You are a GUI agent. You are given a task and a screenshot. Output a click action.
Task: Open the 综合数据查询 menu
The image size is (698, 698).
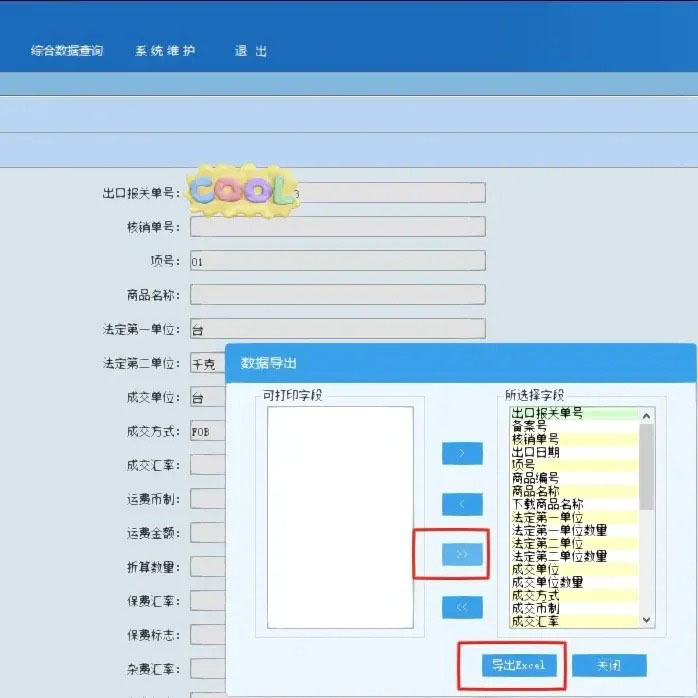[67, 51]
